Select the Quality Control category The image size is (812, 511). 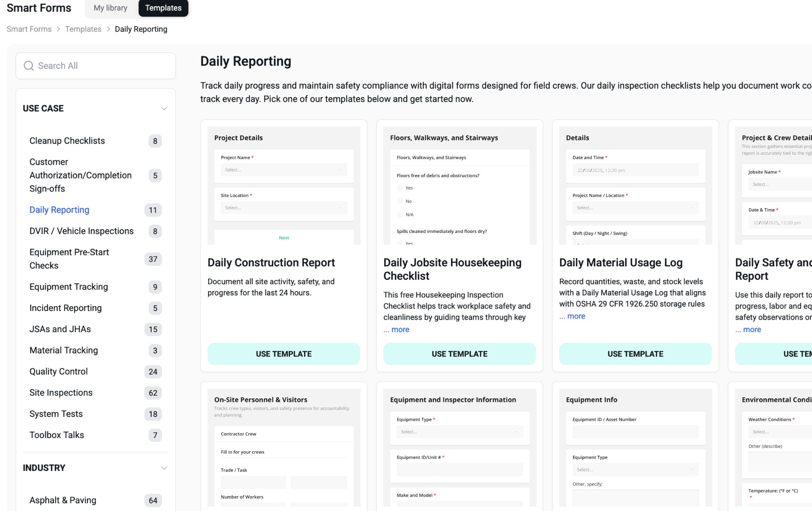(96, 372)
